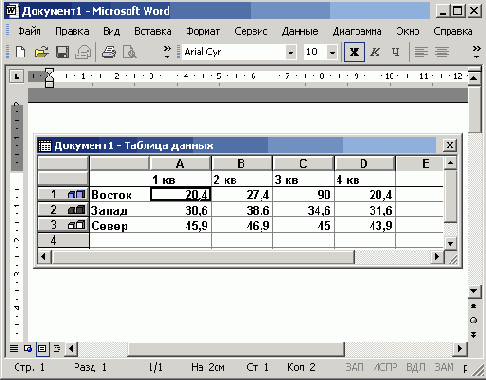Click Select Browse Object circle icon
The width and height of the screenshot is (486, 380).
click(473, 320)
